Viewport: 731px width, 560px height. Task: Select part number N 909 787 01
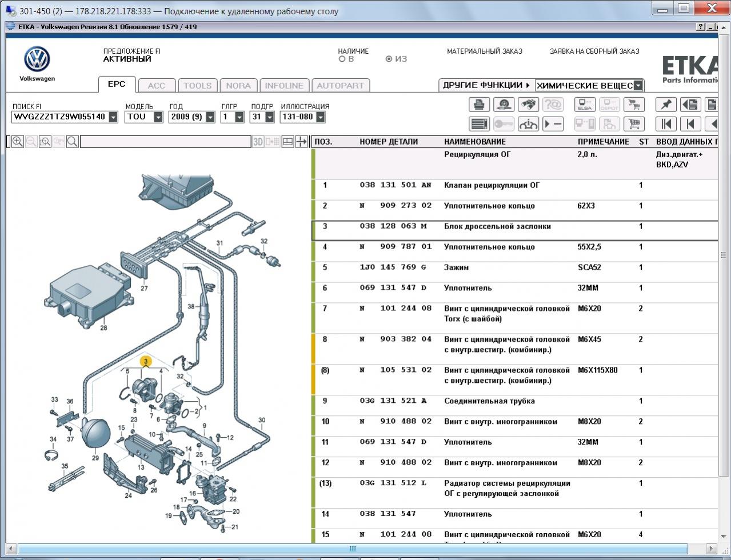[x=396, y=247]
